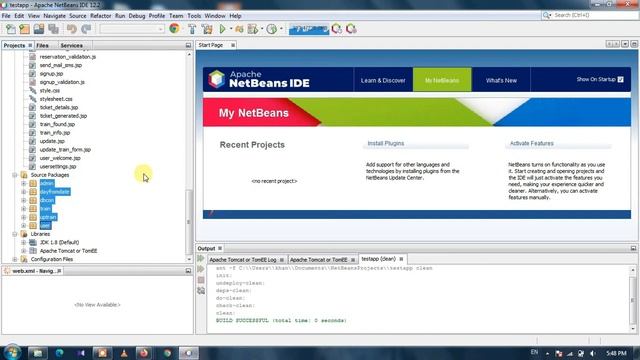Click the volume icon in system tray
This screenshot has width=640, height=360.
click(593, 353)
